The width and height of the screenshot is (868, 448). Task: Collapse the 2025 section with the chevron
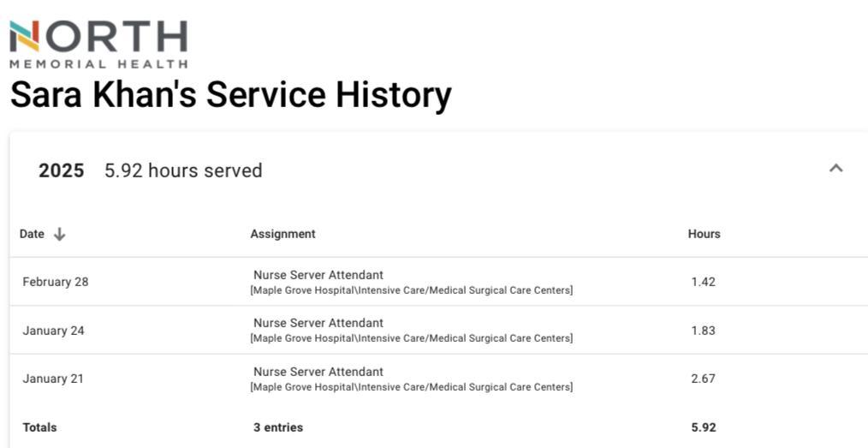[836, 169]
